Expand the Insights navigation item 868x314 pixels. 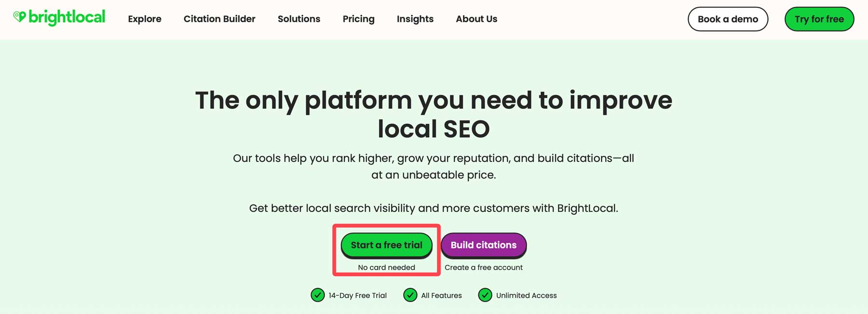pyautogui.click(x=415, y=19)
